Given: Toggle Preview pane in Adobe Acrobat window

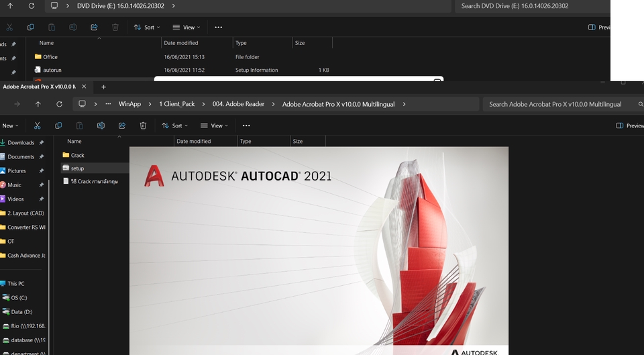Looking at the screenshot, I should click(x=630, y=125).
